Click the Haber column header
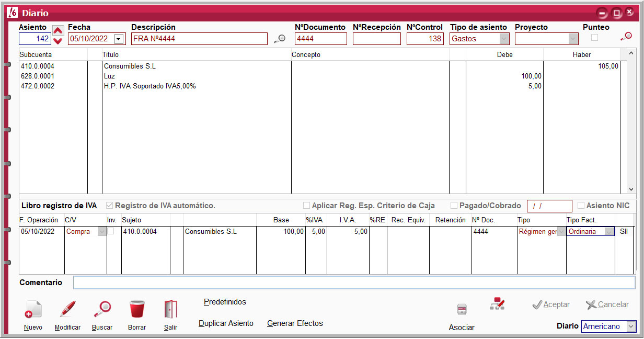Viewport: 644px width, 339px height. [x=582, y=55]
